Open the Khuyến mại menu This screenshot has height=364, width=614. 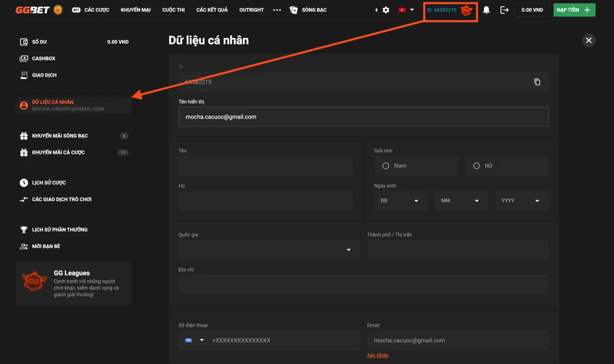136,10
